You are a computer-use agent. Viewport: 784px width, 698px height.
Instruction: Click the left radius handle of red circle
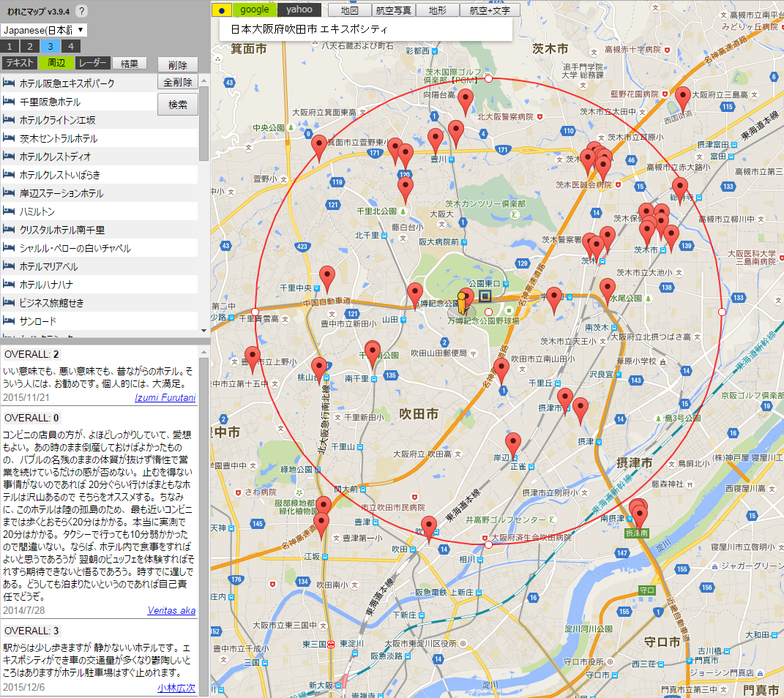(x=255, y=312)
